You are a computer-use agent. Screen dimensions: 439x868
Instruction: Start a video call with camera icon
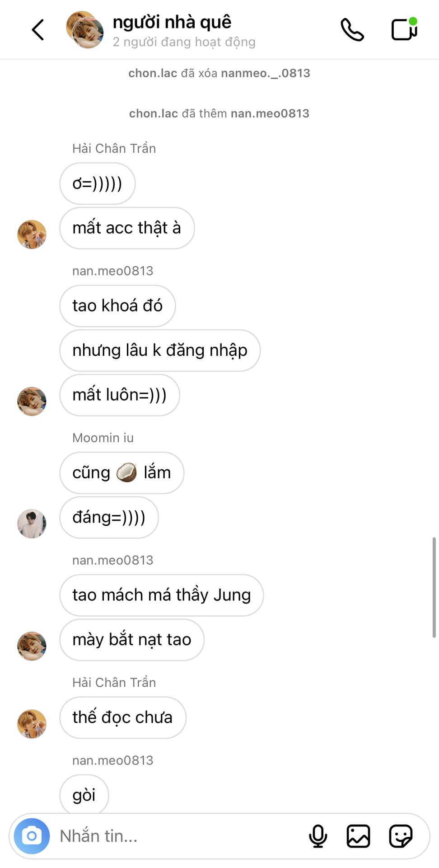click(x=404, y=29)
